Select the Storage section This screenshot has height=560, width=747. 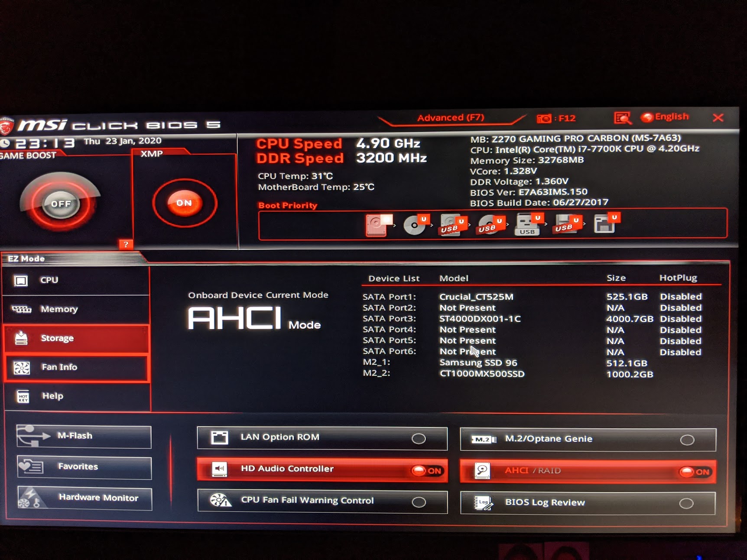point(77,339)
